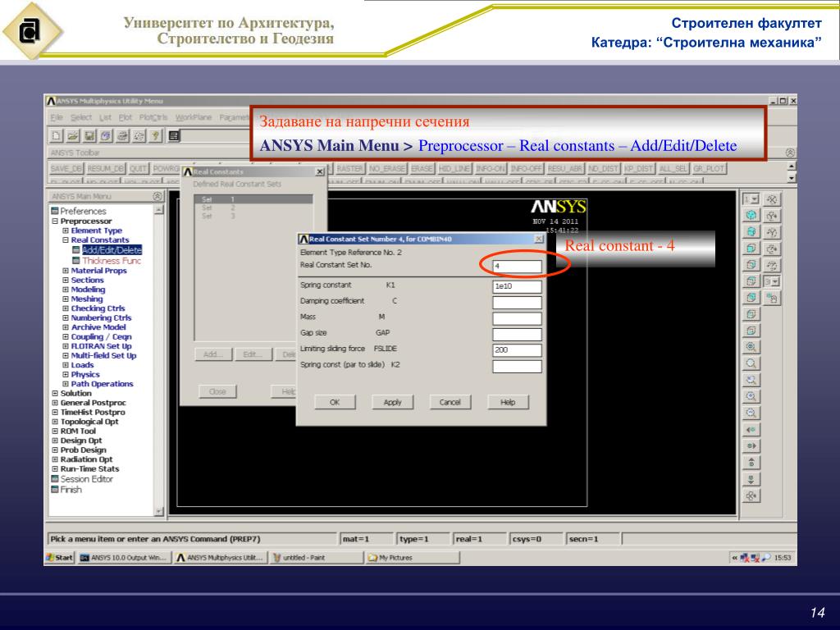Viewport: 840px width, 630px height.
Task: Expand the Solution tree node
Action: click(x=55, y=393)
